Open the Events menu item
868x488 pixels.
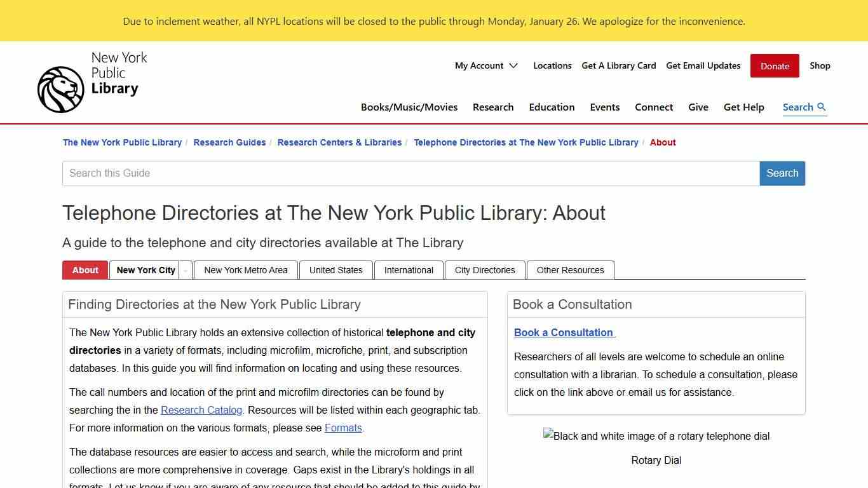604,107
